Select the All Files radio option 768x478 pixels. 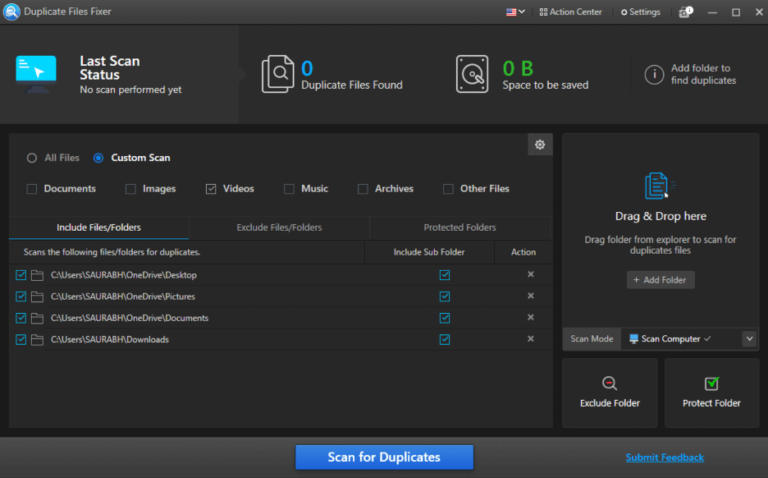32,158
